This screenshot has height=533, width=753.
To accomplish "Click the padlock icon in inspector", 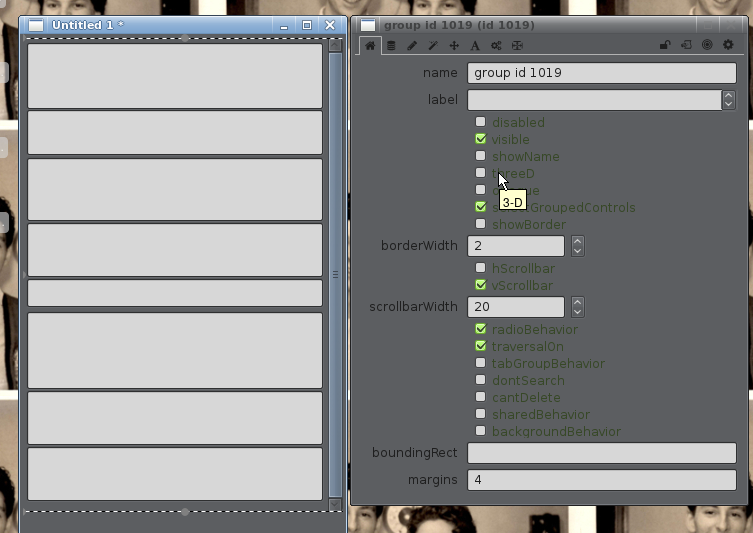I will pyautogui.click(x=665, y=45).
